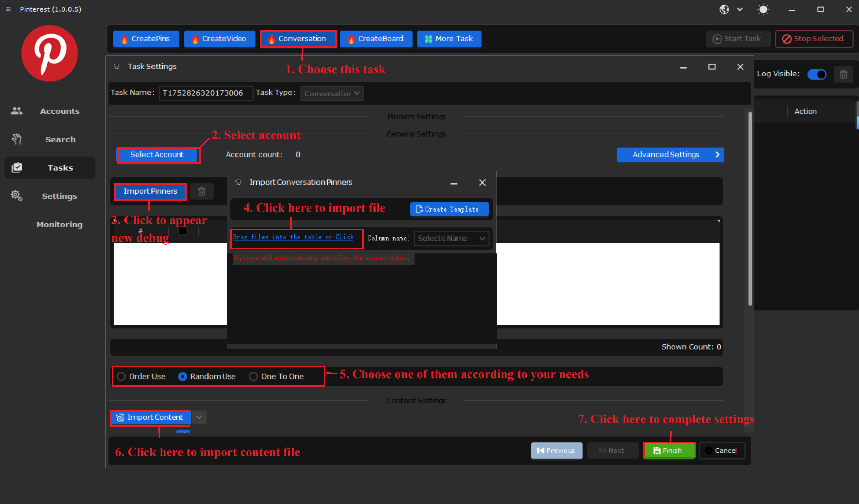Minimize the Task Settings window
859x504 pixels.
pyautogui.click(x=683, y=67)
